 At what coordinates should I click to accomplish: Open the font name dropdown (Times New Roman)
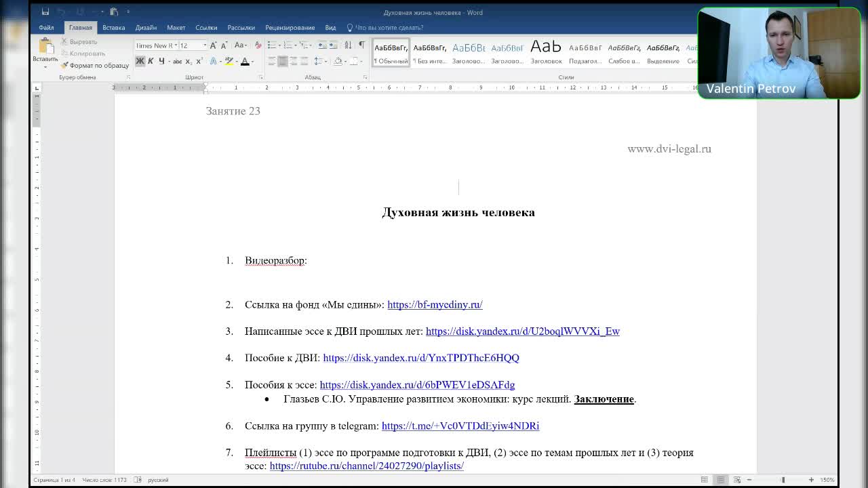coord(175,45)
